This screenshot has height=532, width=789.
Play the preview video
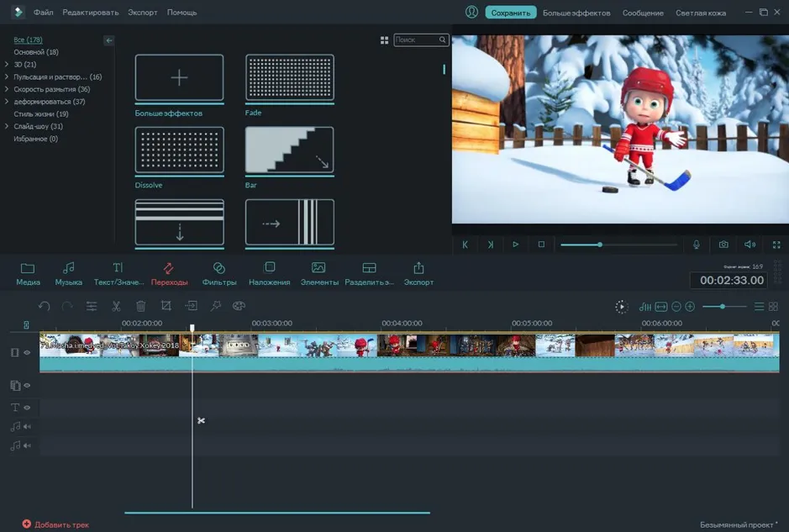coord(516,245)
